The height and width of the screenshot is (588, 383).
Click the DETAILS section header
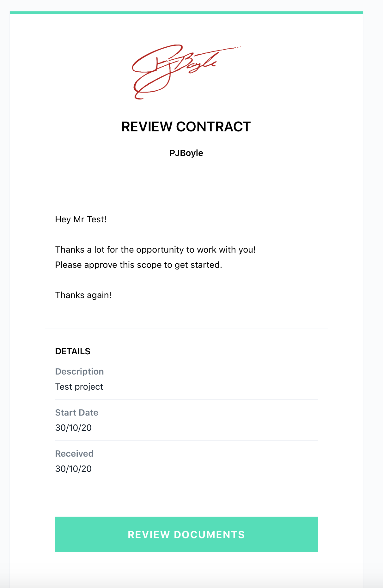click(73, 351)
